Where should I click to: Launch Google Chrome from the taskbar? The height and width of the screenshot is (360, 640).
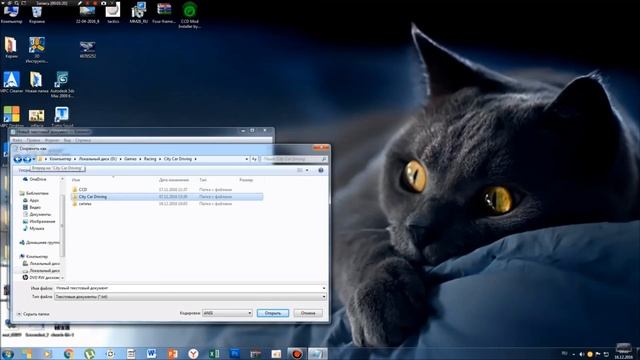tap(69, 353)
